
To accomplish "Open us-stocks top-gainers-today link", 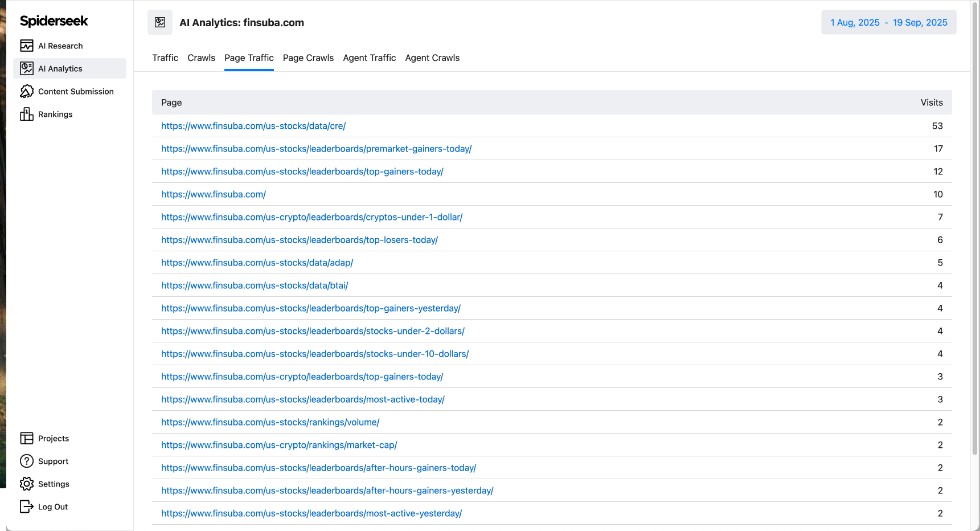I will point(302,171).
